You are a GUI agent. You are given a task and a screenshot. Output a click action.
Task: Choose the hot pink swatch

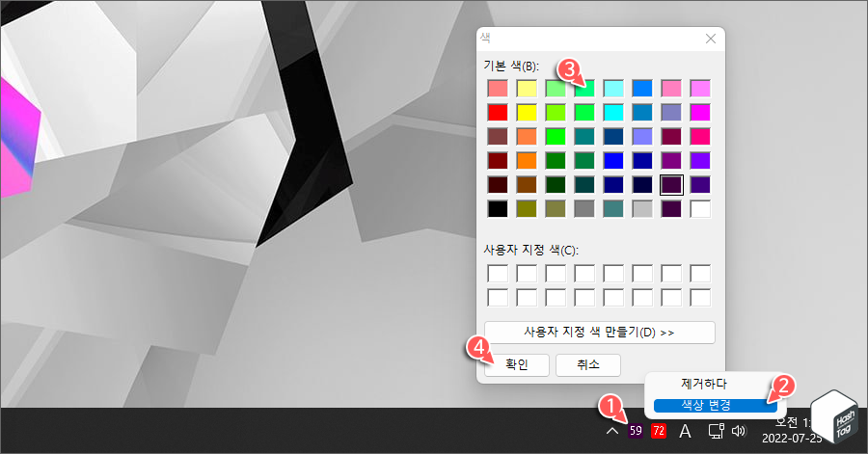click(700, 137)
